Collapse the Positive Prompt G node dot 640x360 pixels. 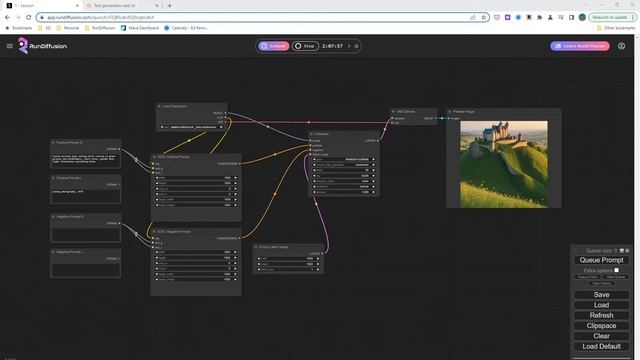(x=53, y=142)
